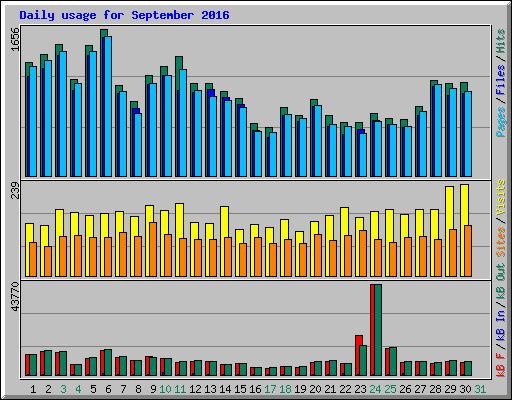Screen dimensions: 512x400
Task: Select green day label "17"
Action: [270, 389]
